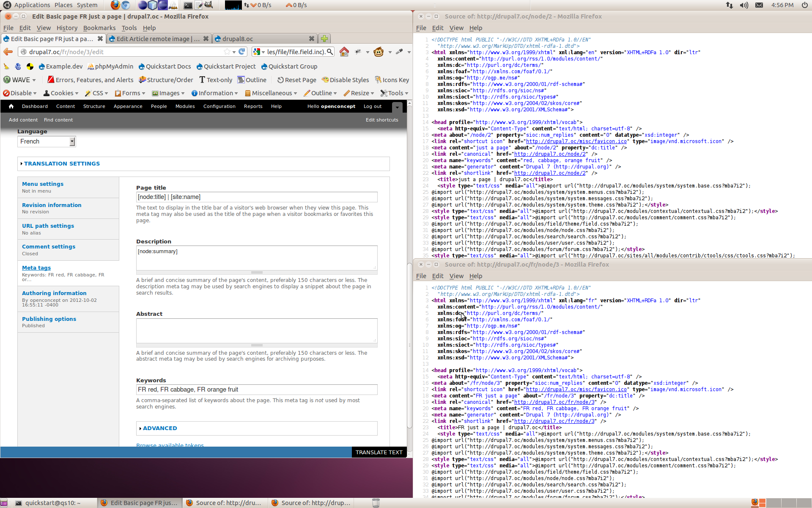Viewport: 812px width, 508px height.
Task: Click the Outline WAVE toolbar button
Action: pos(252,80)
